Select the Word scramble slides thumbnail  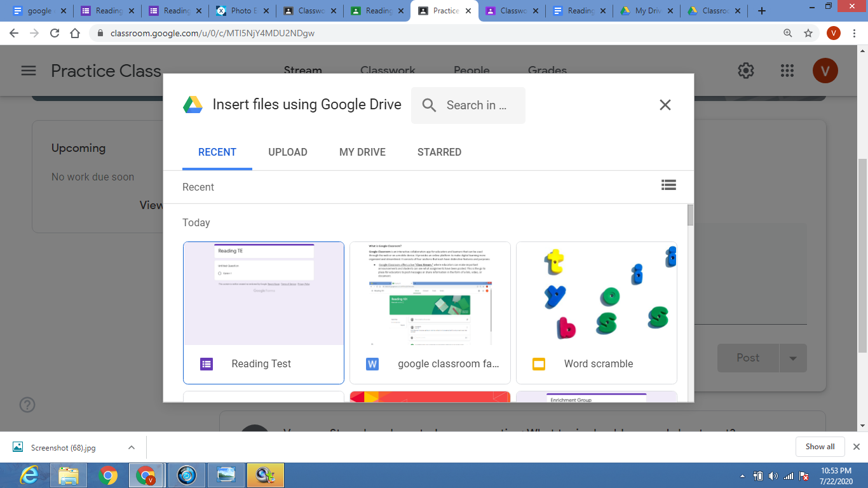597,313
